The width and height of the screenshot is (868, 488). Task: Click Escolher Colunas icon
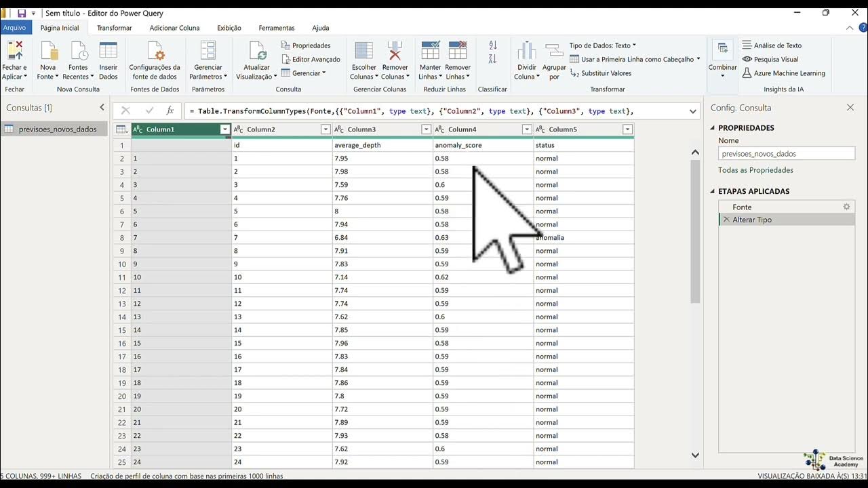[x=364, y=51]
